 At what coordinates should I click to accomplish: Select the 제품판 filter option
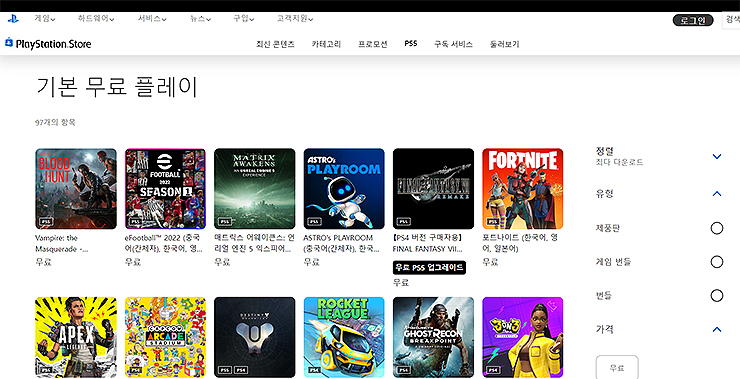pos(716,228)
